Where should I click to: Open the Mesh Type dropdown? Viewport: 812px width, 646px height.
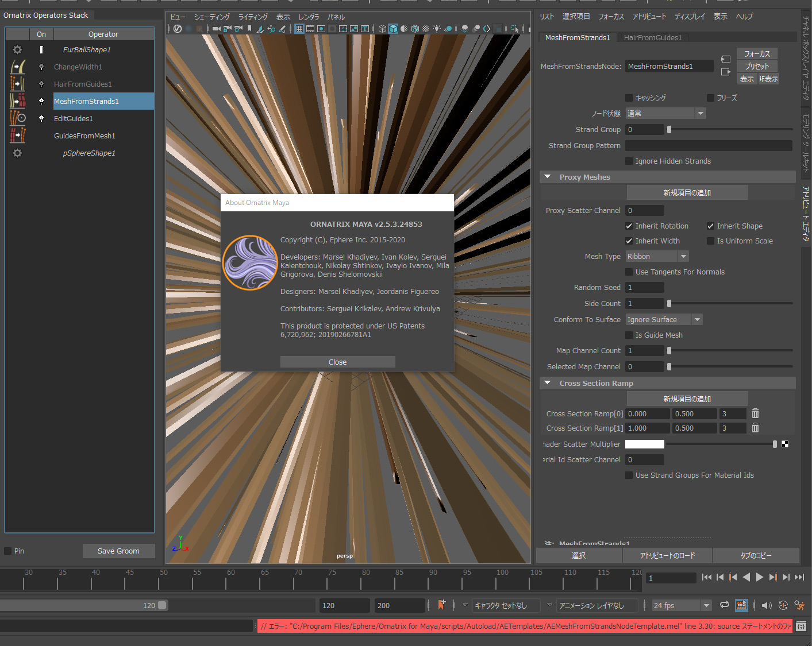pyautogui.click(x=657, y=257)
